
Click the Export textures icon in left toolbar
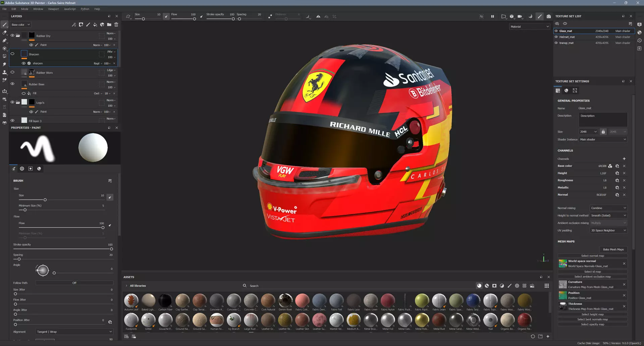(x=4, y=91)
